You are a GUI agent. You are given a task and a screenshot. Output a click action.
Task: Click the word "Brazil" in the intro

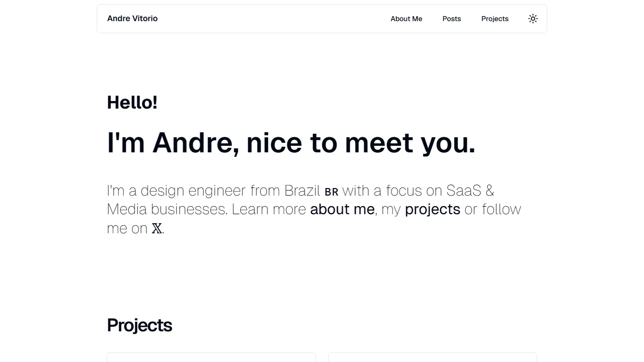[x=302, y=191]
